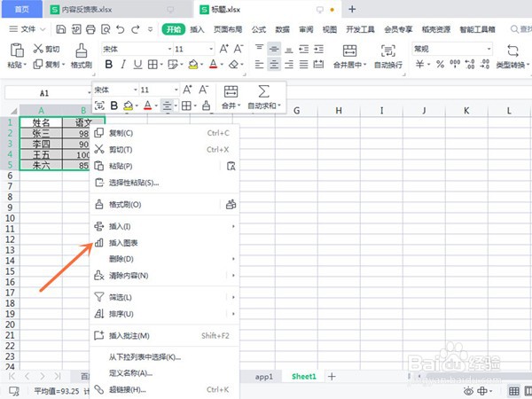Select column H header
532x399 pixels.
point(339,111)
